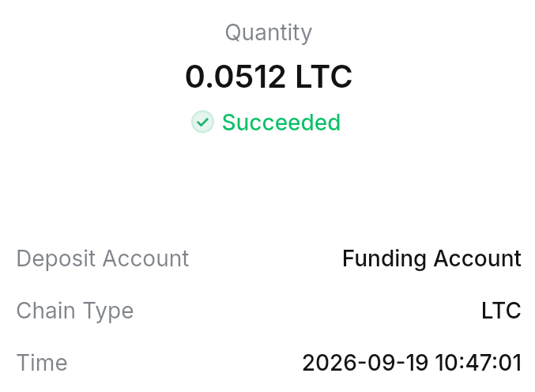Click the Deposit Account label

[103, 258]
